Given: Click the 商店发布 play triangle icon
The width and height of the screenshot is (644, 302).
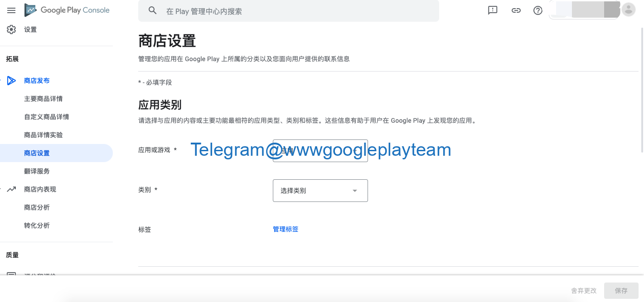Looking at the screenshot, I should click(11, 81).
